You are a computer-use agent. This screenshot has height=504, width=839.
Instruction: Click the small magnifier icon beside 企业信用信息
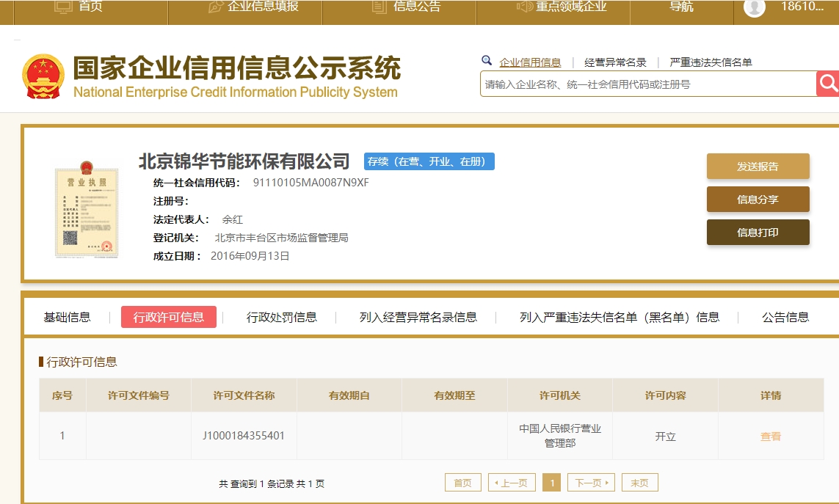click(487, 60)
